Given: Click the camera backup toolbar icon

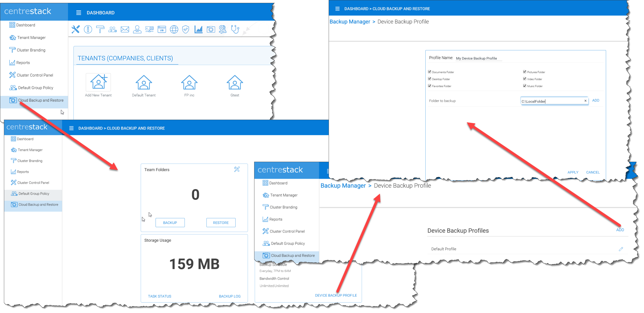Looking at the screenshot, I should pyautogui.click(x=211, y=29).
